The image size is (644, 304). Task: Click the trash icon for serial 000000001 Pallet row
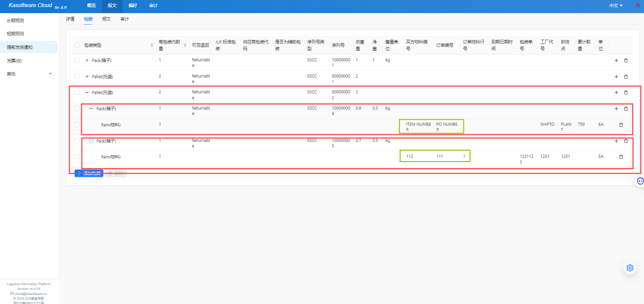tap(626, 77)
